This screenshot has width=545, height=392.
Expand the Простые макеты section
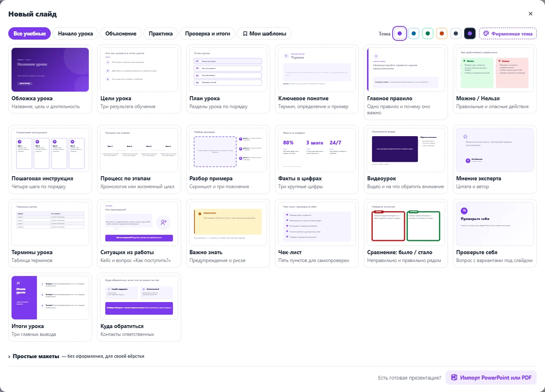76,356
